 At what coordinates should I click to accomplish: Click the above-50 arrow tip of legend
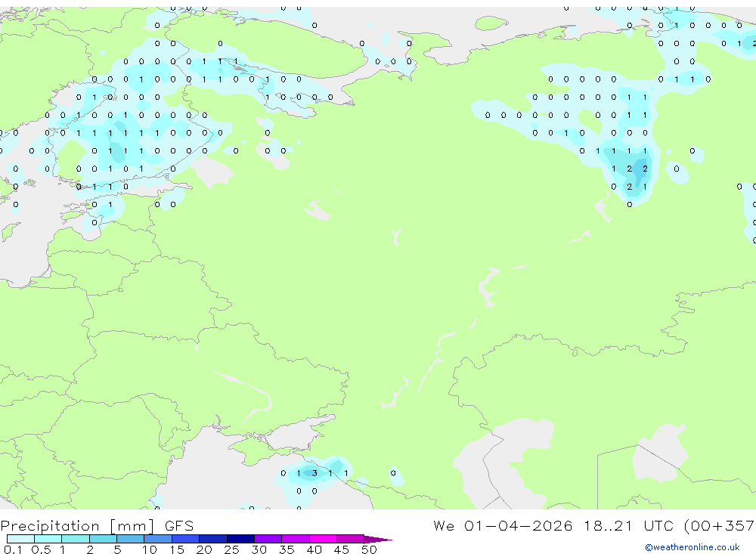(x=378, y=539)
